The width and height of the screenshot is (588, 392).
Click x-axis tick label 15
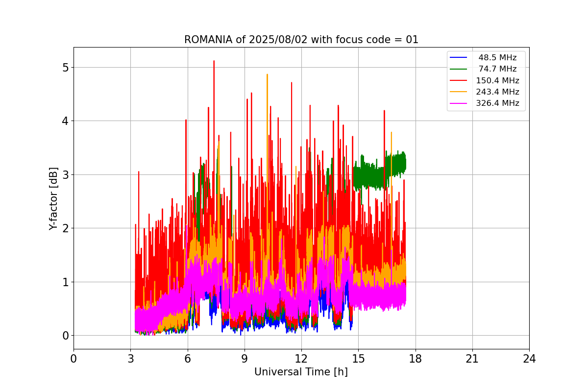pos(358,359)
